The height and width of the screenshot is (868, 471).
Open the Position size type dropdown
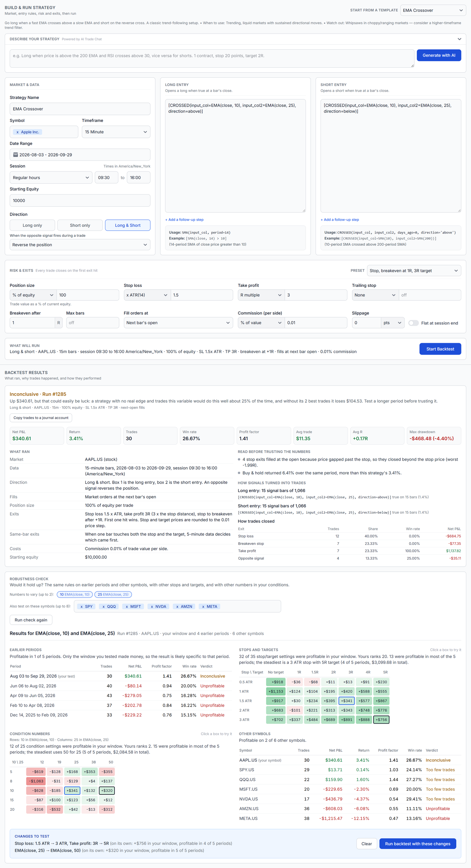click(x=33, y=295)
